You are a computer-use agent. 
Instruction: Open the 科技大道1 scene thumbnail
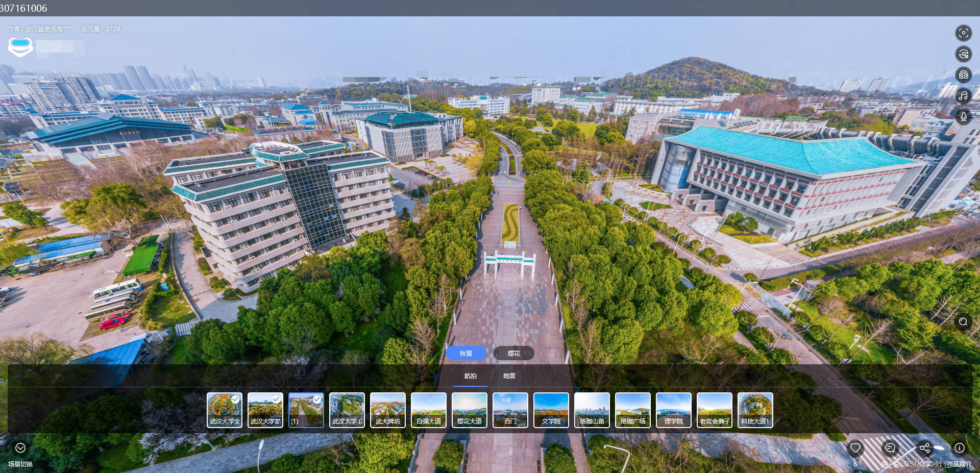pyautogui.click(x=755, y=410)
